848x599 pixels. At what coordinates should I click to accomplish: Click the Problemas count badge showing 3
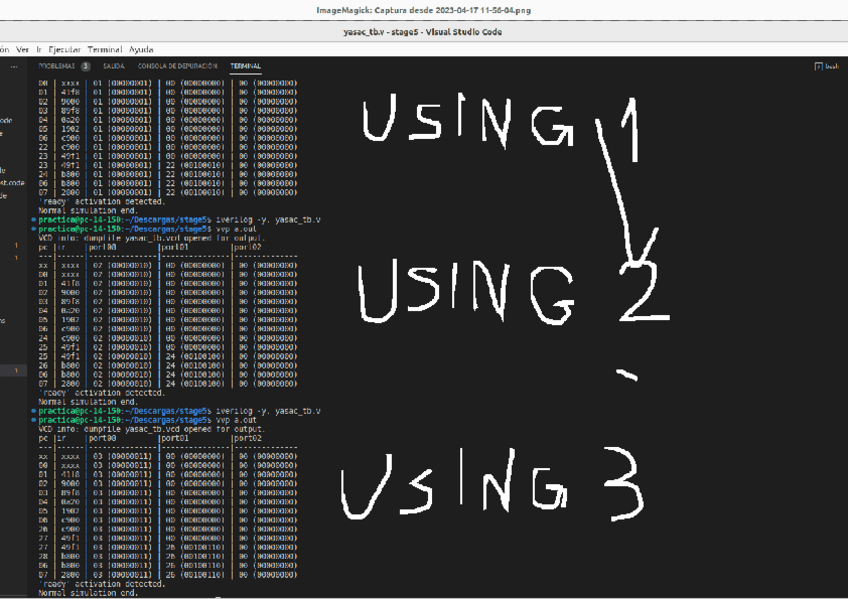[x=85, y=67]
